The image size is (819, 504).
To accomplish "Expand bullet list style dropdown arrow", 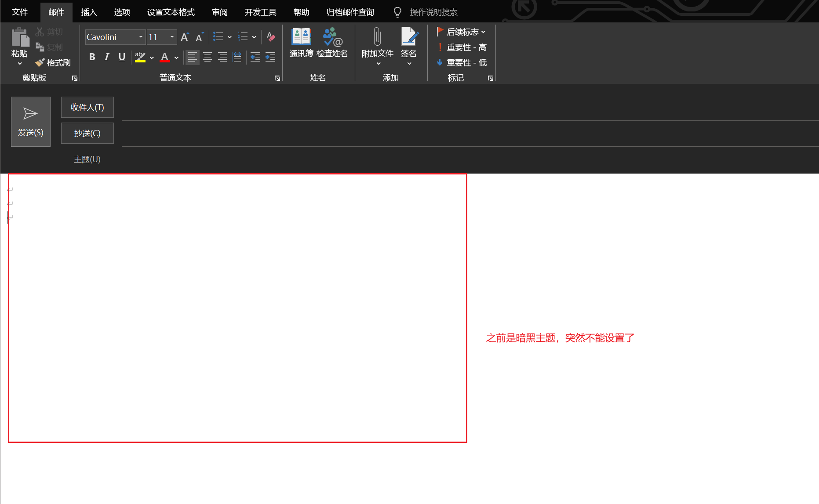I will [229, 37].
